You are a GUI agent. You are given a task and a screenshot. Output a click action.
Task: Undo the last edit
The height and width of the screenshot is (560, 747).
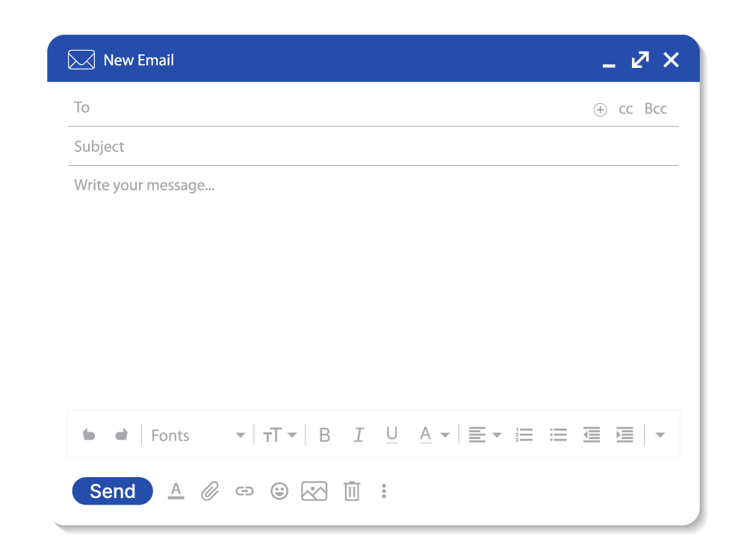[x=89, y=435]
